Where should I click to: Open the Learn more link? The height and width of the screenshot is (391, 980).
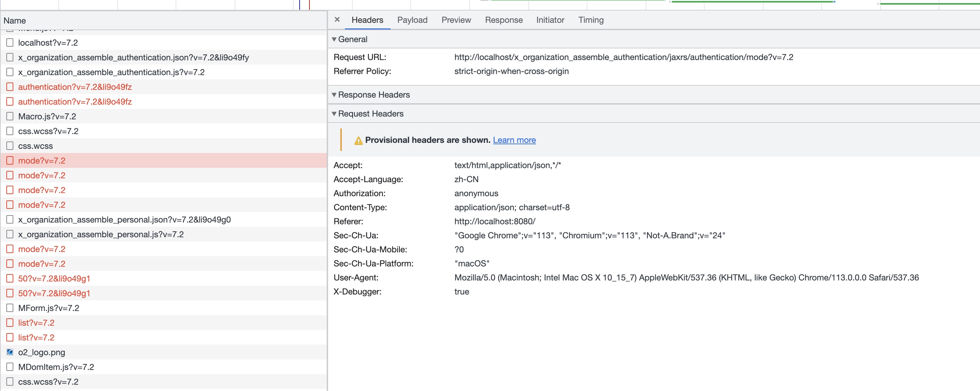514,140
